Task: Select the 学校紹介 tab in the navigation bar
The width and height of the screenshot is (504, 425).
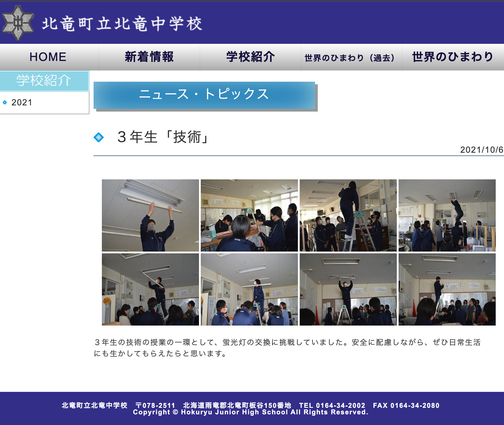Action: pyautogui.click(x=250, y=57)
